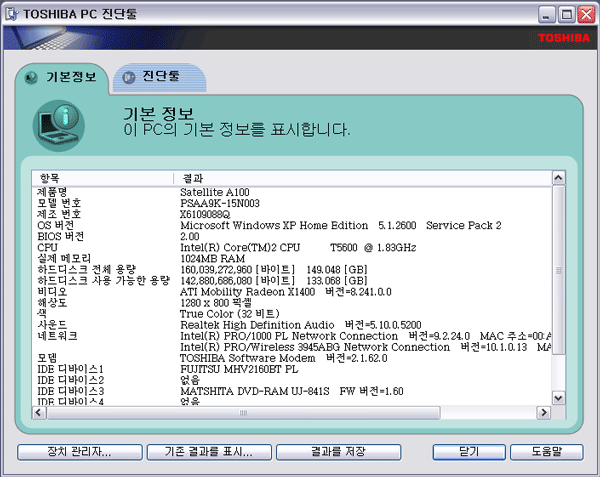The image size is (600, 477).
Task: Click the vertical scrollbar thumb
Action: 559,270
